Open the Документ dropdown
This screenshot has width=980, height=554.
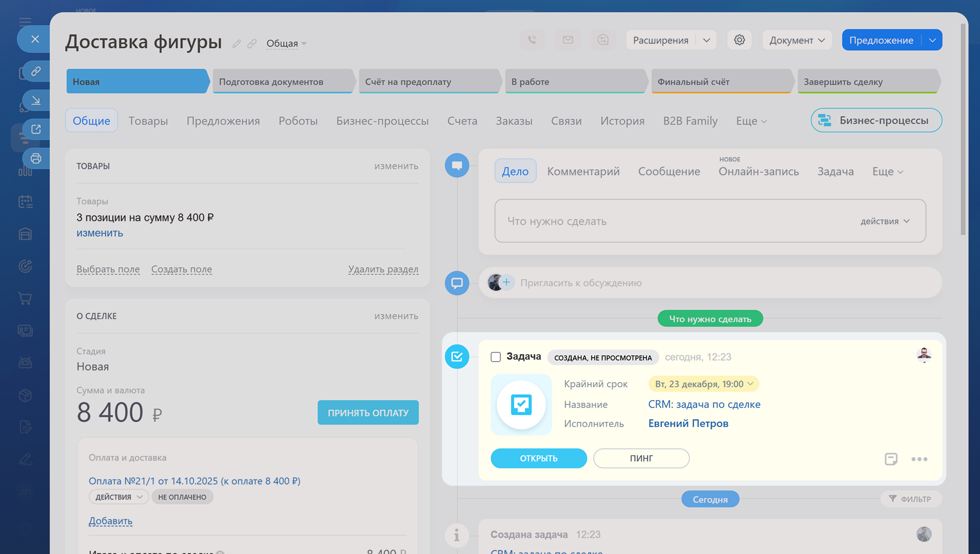tap(797, 40)
